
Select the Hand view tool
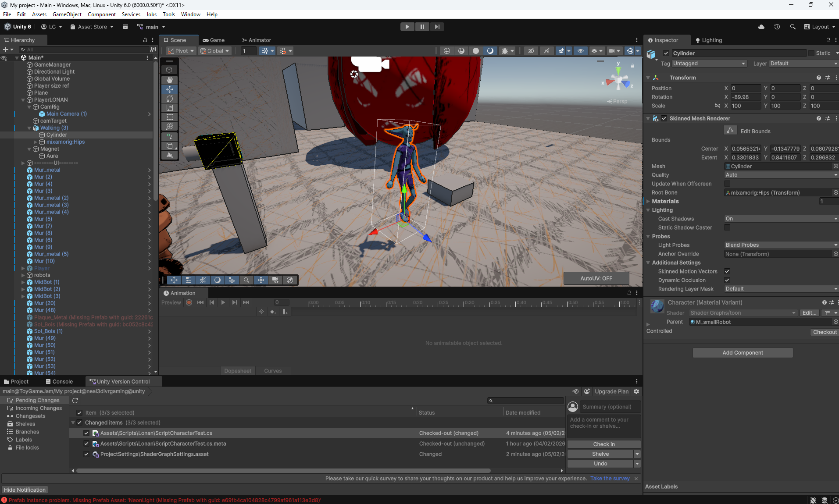[x=169, y=80]
